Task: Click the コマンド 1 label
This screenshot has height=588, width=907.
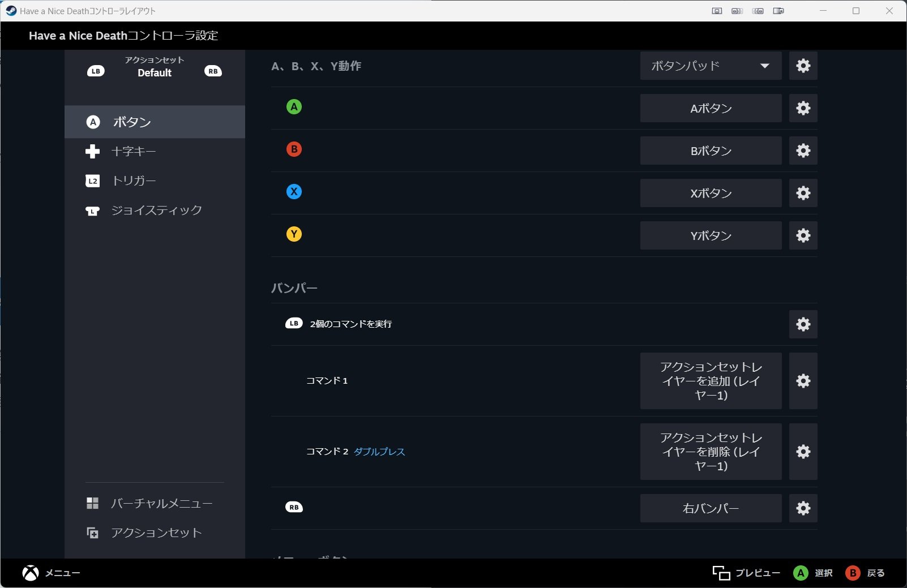Action: click(x=327, y=381)
